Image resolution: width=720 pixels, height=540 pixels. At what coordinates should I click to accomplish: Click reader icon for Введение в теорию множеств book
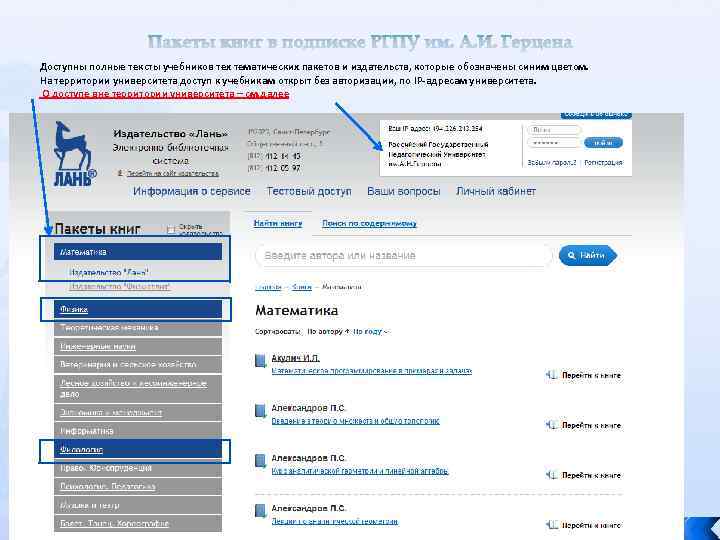click(551, 425)
